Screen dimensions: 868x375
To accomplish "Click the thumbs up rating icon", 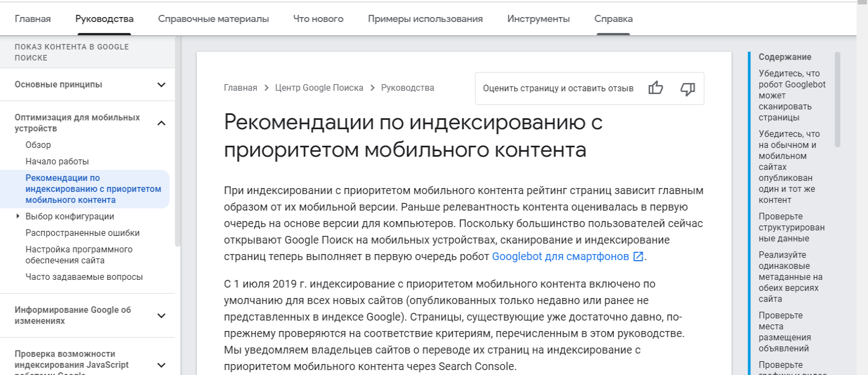I will click(655, 88).
